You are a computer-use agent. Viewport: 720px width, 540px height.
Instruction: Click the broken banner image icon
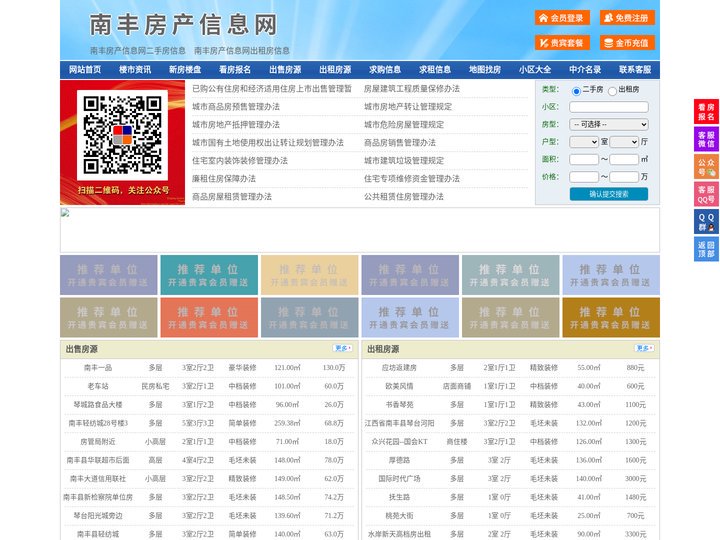(x=65, y=212)
